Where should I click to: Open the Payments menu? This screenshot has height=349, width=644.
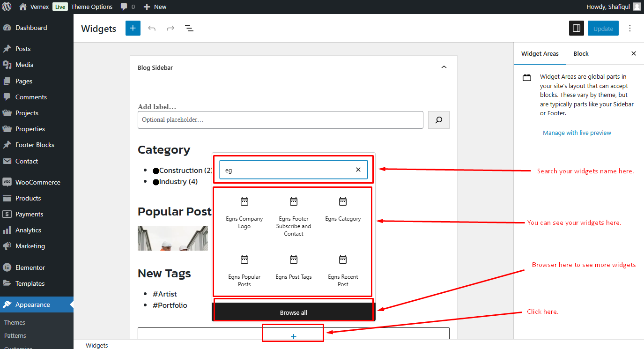pyautogui.click(x=29, y=214)
